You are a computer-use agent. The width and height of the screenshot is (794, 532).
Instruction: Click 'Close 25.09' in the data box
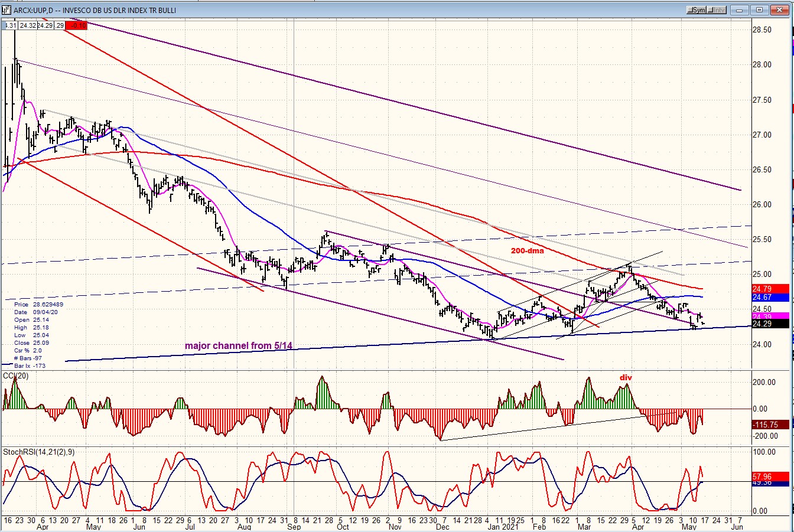point(32,342)
